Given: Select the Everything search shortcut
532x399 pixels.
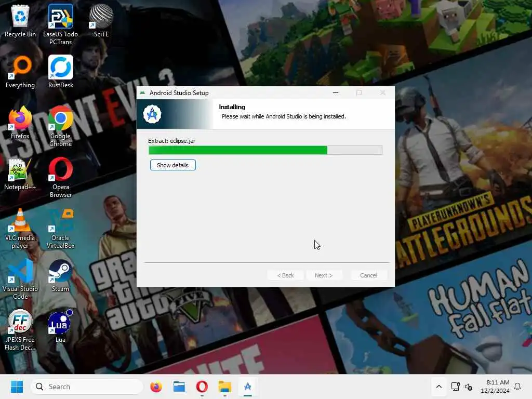Looking at the screenshot, I should tap(20, 72).
